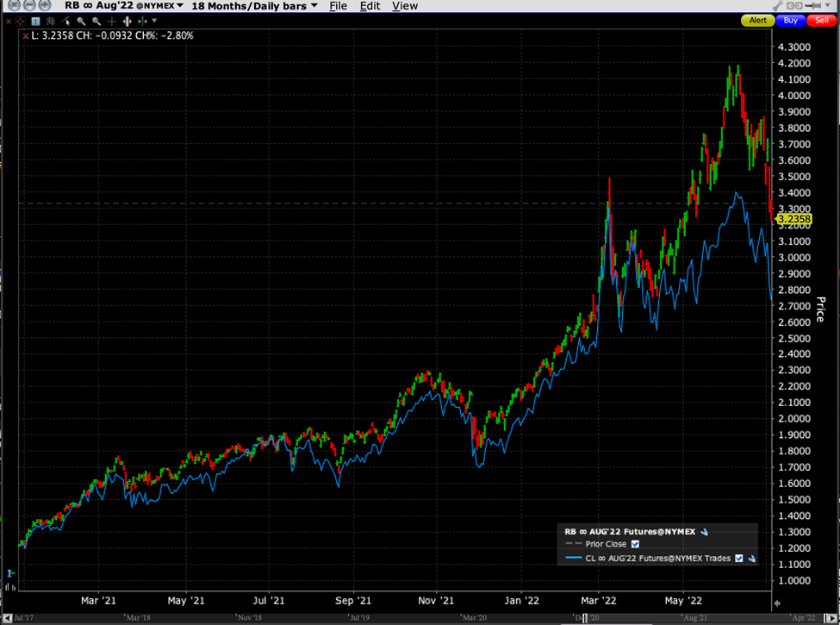This screenshot has width=840, height=625.
Task: Toggle the CL AUG'22 Futures Trades checkbox
Action: click(738, 559)
